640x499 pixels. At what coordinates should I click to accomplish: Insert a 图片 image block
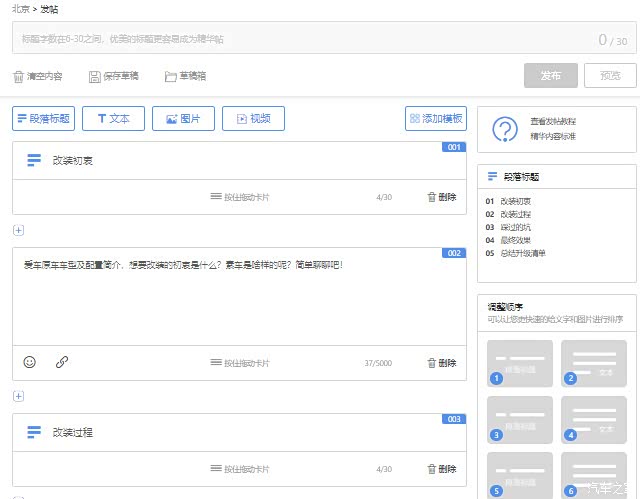183,118
